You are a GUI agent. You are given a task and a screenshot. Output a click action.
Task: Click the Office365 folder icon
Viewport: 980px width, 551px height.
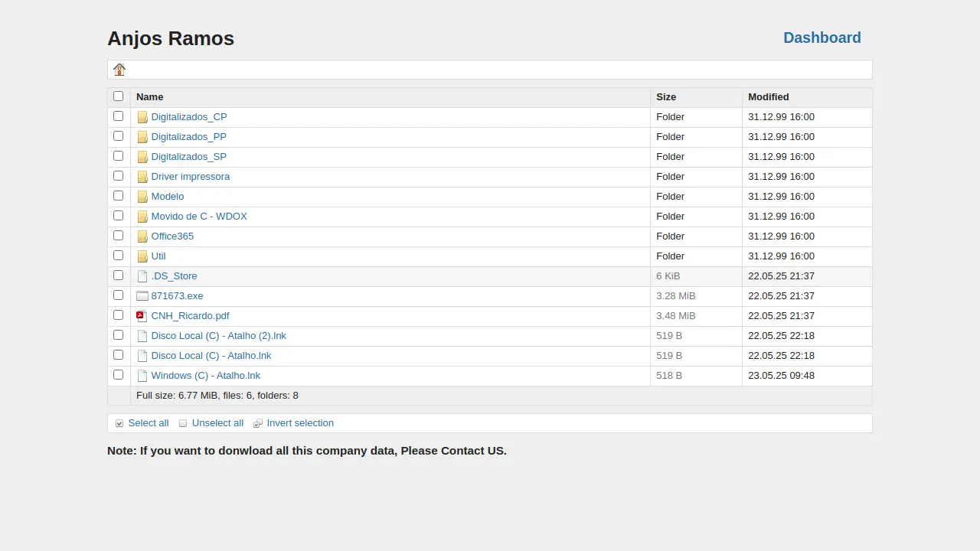coord(142,236)
